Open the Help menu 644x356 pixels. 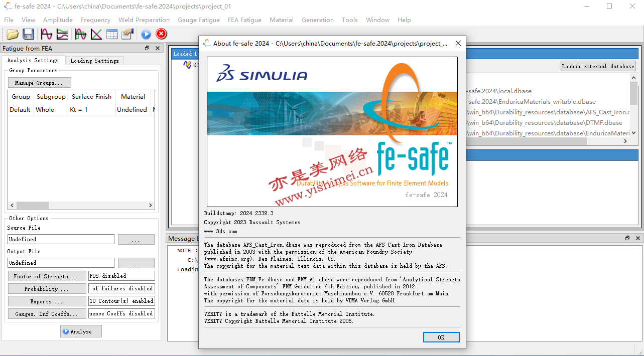pyautogui.click(x=404, y=20)
